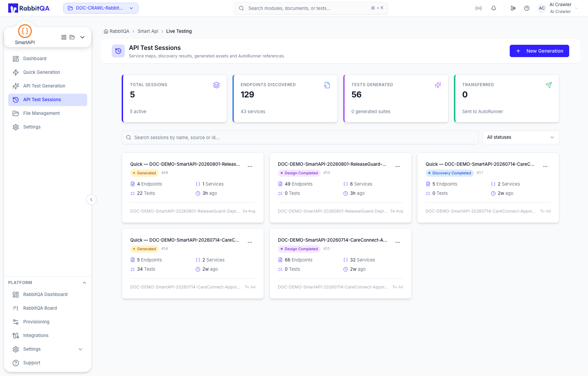Screen dimensions: 588x376
Task: Open Quick Generation in the sidebar
Action: point(48,72)
